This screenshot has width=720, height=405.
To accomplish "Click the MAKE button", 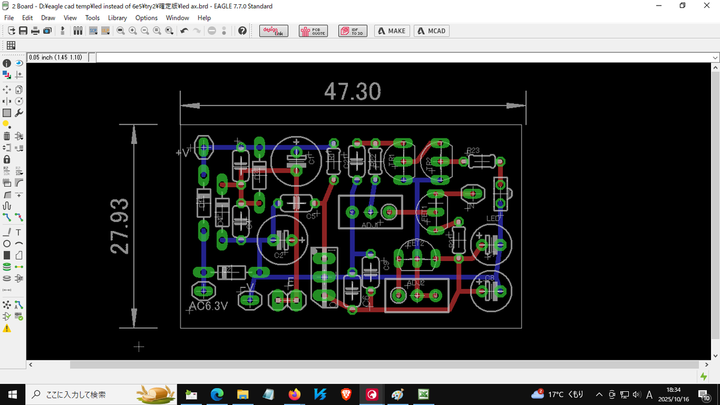I will coord(392,31).
